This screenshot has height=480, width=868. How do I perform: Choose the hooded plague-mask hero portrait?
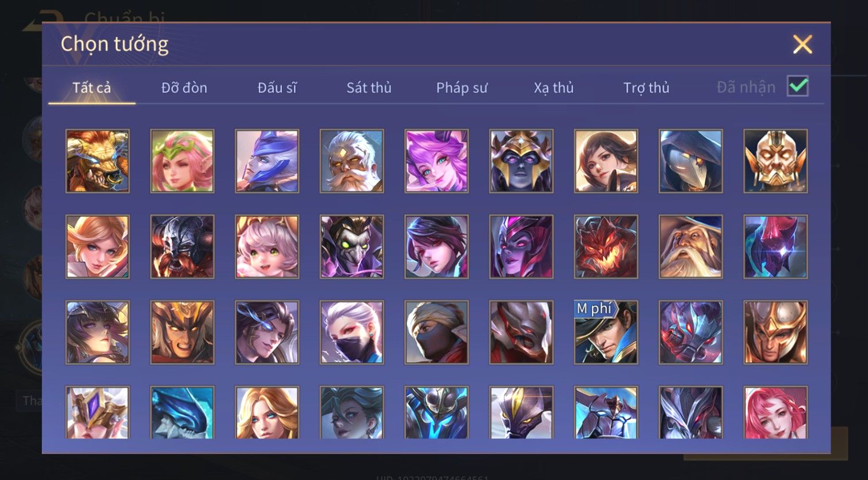pyautogui.click(x=690, y=161)
